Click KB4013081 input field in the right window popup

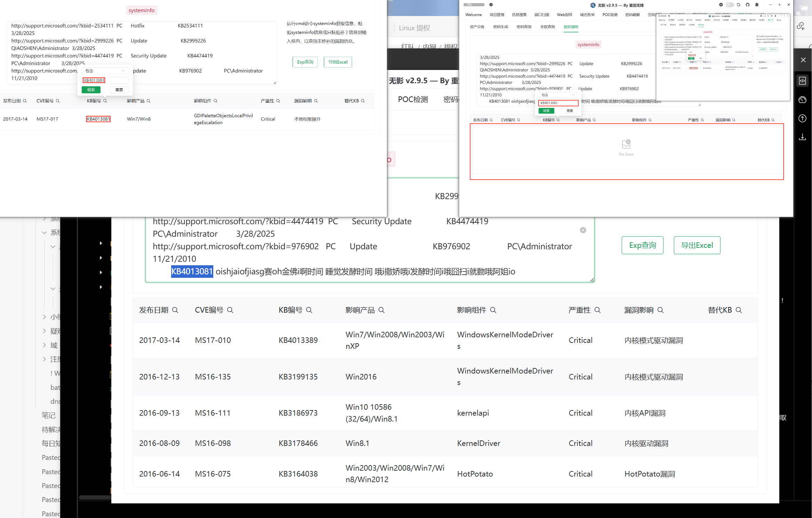click(x=558, y=103)
